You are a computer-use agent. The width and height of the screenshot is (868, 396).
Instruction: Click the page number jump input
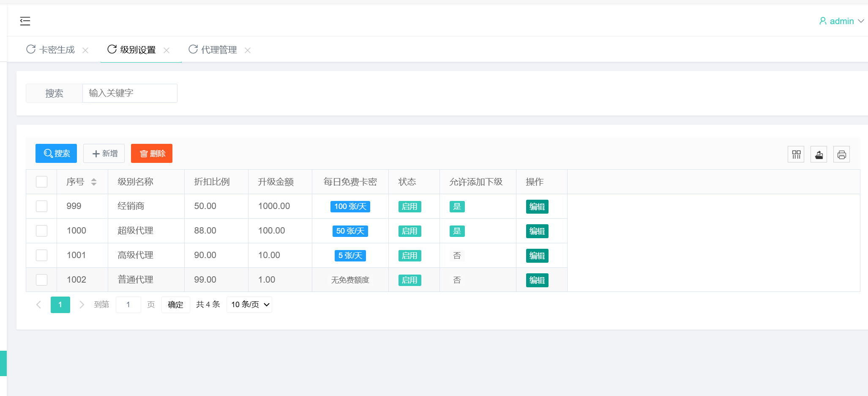[128, 305]
